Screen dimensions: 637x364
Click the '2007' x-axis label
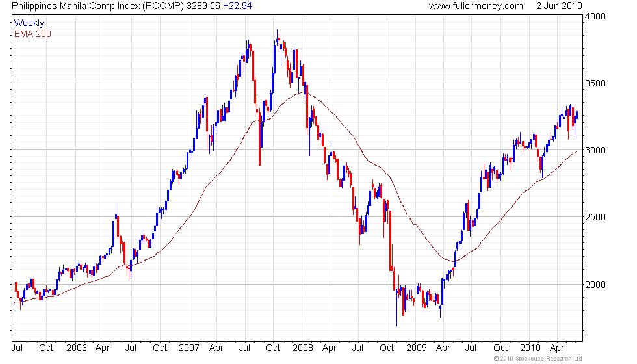[189, 348]
